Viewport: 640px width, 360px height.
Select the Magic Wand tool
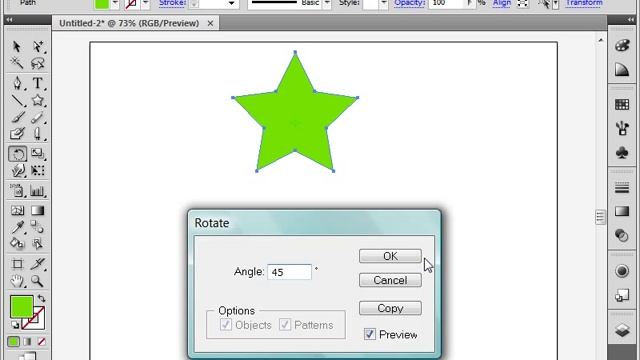(17, 63)
